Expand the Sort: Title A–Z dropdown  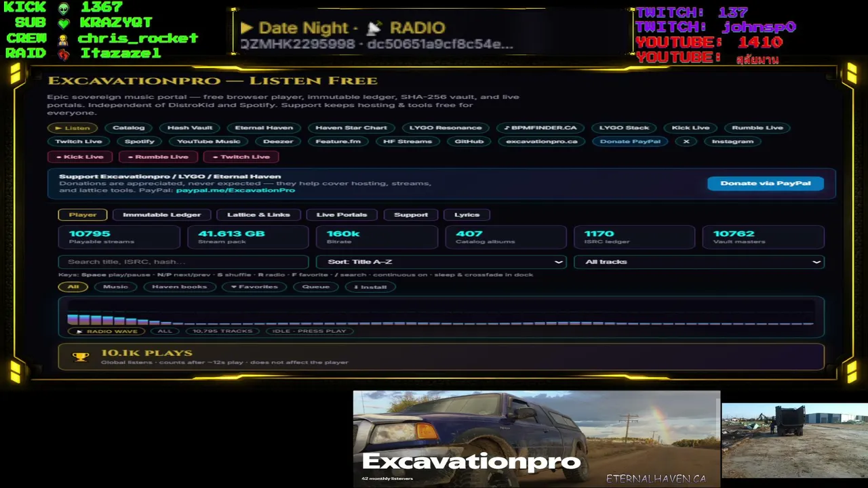pos(441,262)
